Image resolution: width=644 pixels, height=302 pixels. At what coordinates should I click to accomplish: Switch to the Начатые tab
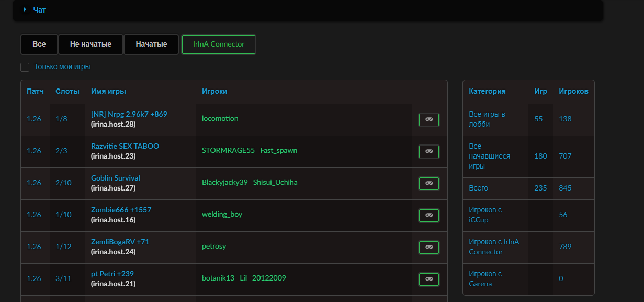click(151, 44)
